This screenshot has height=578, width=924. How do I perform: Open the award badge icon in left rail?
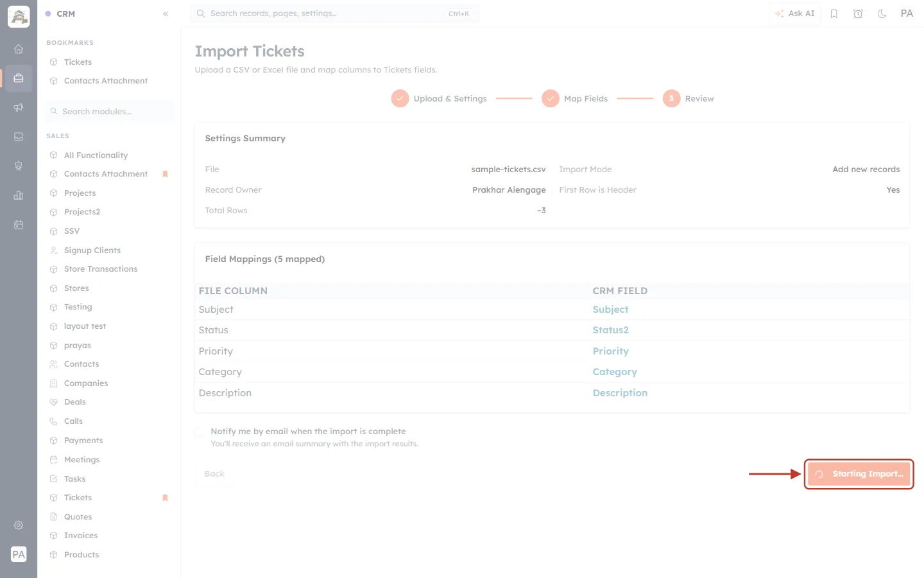tap(19, 166)
